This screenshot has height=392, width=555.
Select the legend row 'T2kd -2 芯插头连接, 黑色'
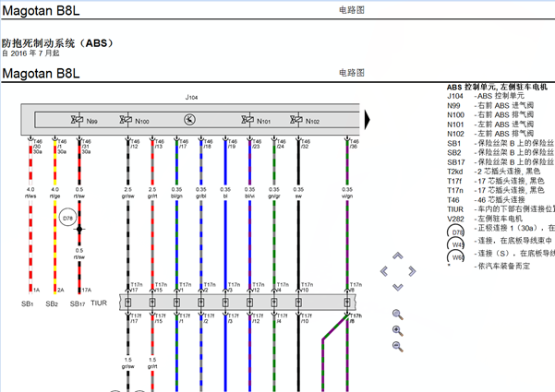pos(493,172)
